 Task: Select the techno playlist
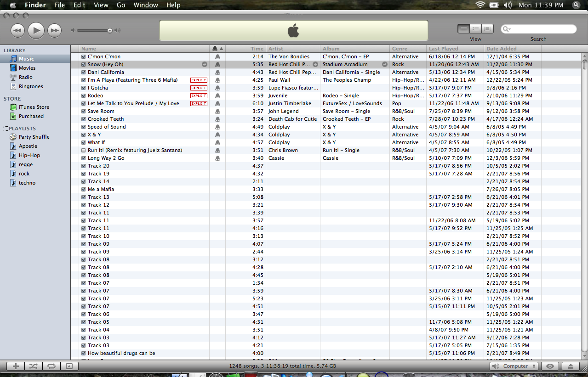(35, 183)
